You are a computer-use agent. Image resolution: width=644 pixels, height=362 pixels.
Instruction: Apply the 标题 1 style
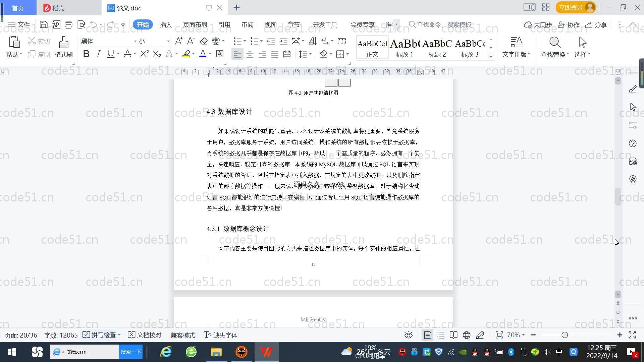click(405, 48)
